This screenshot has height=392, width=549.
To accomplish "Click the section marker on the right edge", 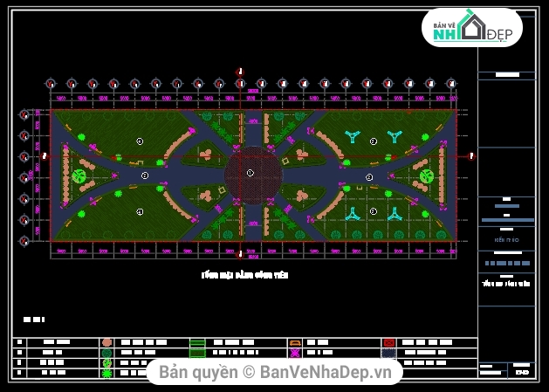I will (x=471, y=156).
